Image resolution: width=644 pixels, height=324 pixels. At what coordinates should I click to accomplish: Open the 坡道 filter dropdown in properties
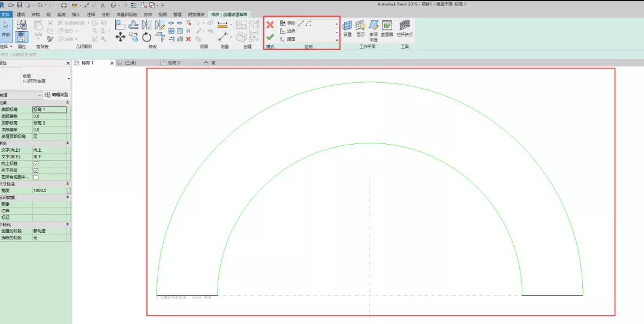(40, 95)
